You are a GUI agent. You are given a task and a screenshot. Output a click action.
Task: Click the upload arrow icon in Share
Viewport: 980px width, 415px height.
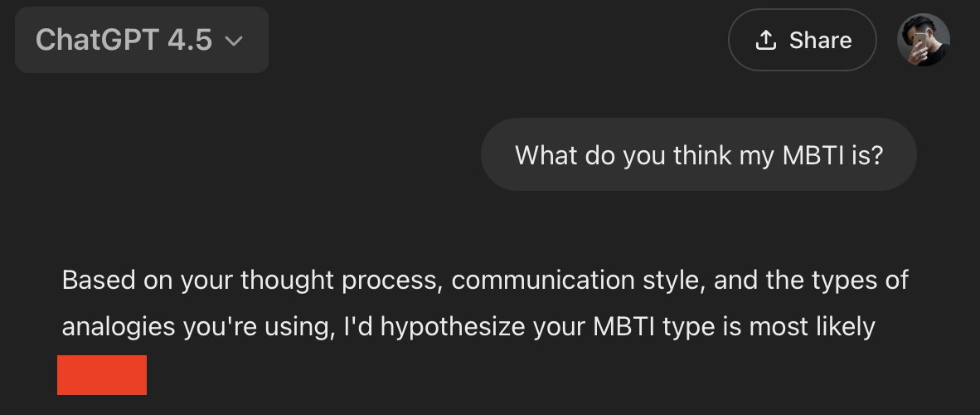tap(765, 40)
